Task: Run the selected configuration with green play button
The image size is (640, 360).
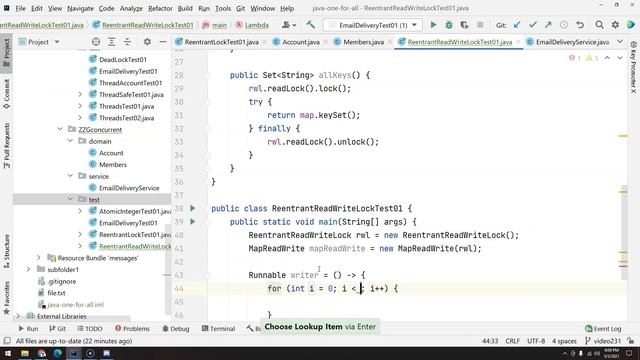Action: (433, 25)
